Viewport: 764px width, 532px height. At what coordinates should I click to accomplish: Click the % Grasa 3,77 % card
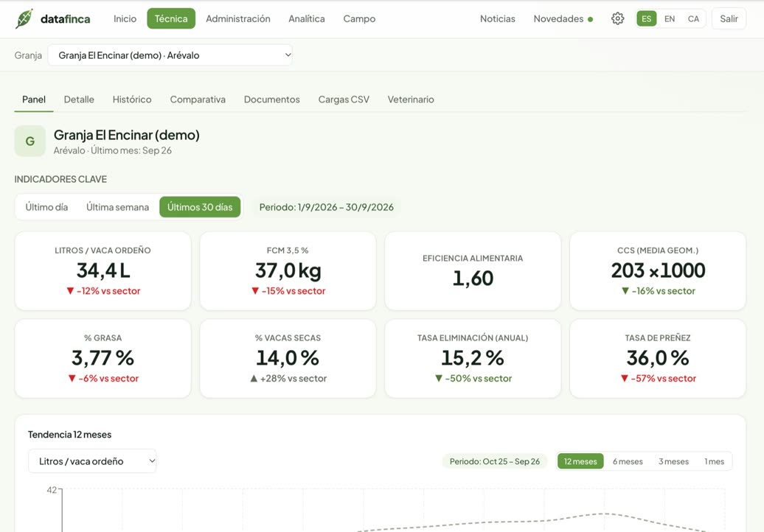pyautogui.click(x=103, y=358)
